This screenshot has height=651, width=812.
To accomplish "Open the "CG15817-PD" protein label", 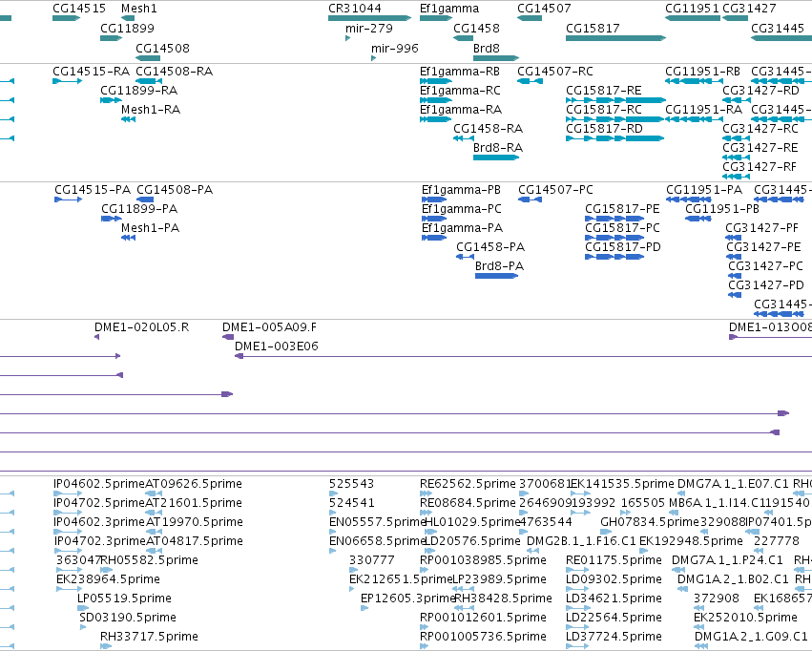I will [623, 247].
